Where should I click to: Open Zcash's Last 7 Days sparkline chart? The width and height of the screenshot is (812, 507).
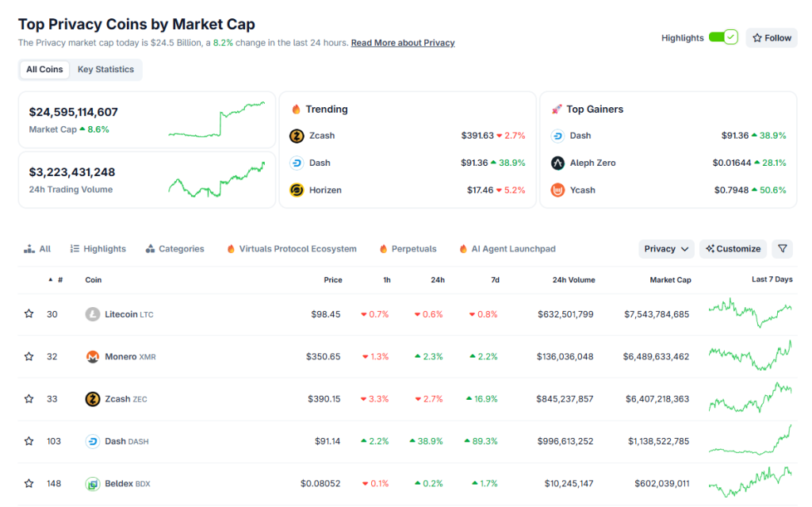pos(750,398)
